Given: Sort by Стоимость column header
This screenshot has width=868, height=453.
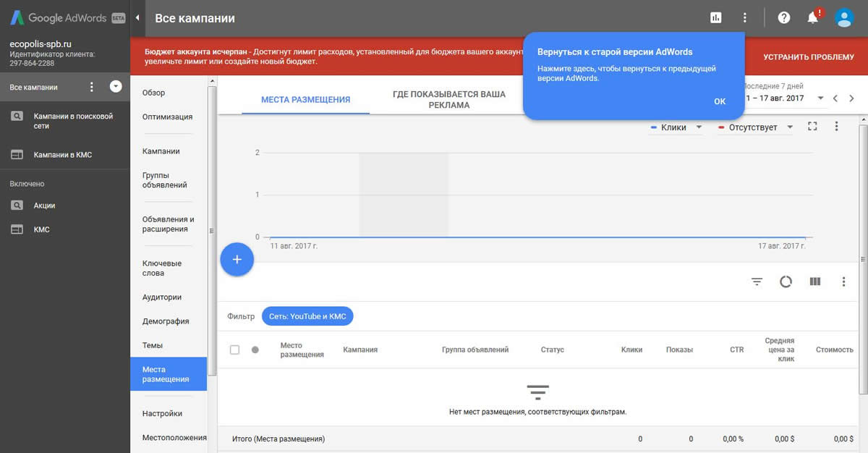Looking at the screenshot, I should point(834,350).
